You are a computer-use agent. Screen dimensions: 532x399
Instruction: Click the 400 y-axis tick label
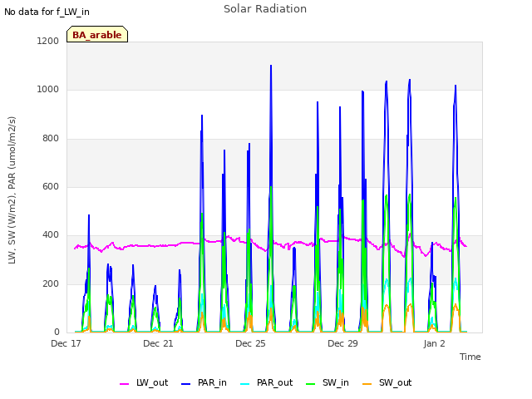51,235
